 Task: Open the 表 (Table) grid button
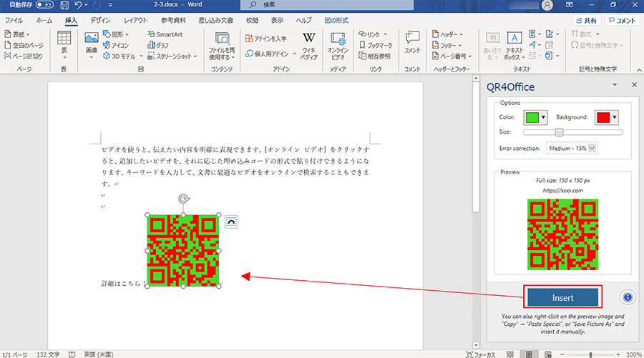click(x=64, y=45)
